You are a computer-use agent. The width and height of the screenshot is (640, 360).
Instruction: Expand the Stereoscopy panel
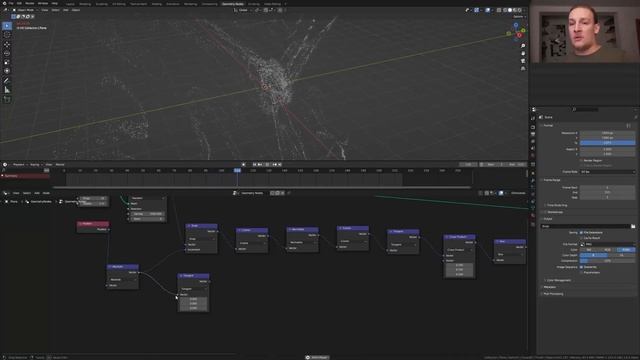(555, 212)
